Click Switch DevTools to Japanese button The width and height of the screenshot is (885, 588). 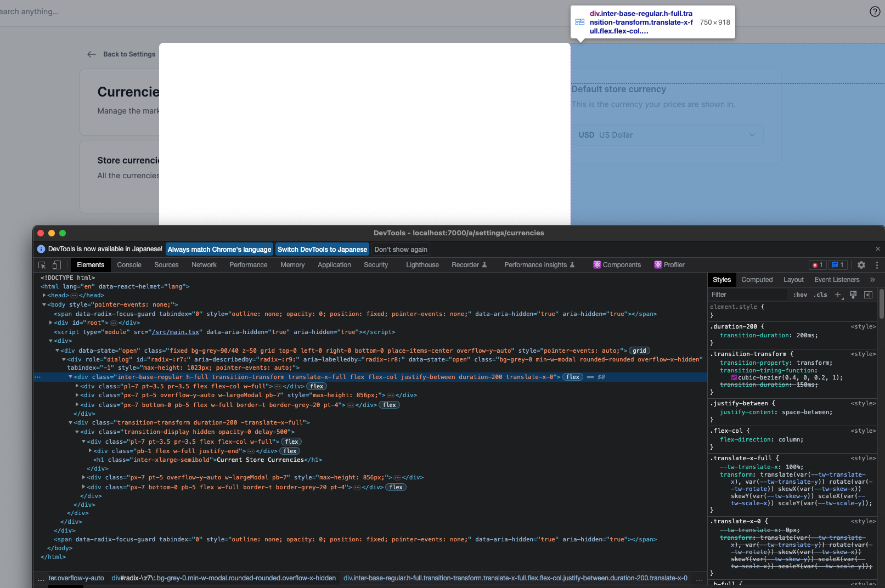pyautogui.click(x=322, y=250)
